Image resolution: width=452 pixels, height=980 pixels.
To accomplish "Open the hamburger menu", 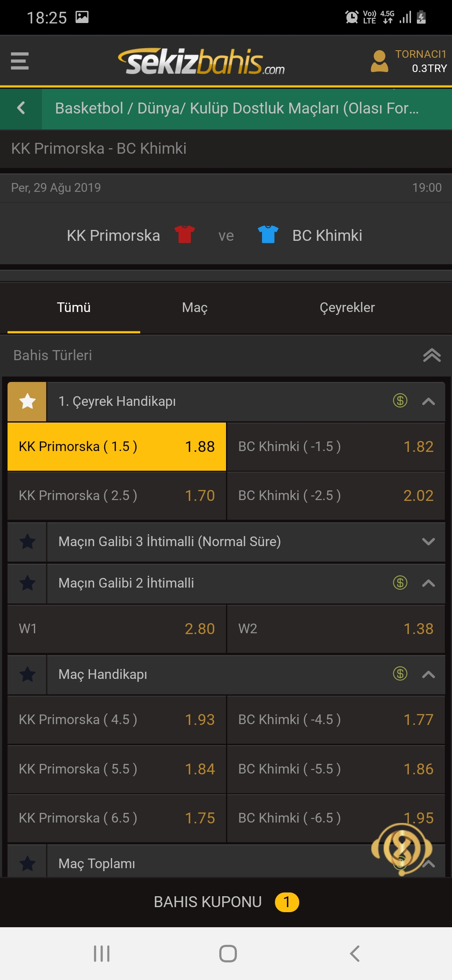I will point(20,61).
